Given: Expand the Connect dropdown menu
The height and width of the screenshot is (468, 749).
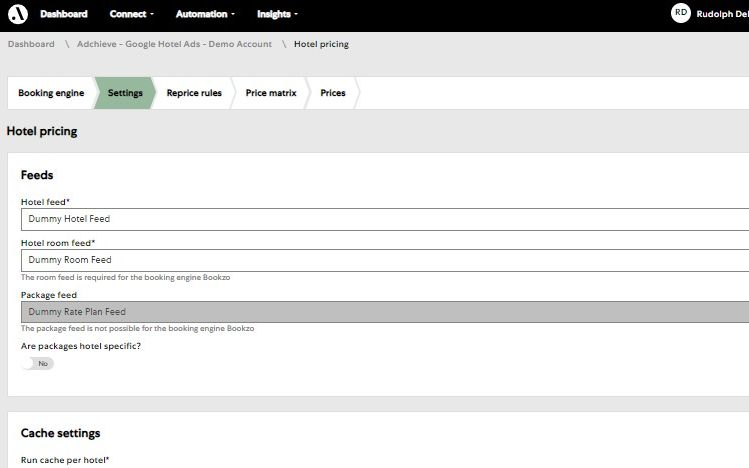Looking at the screenshot, I should click(131, 14).
